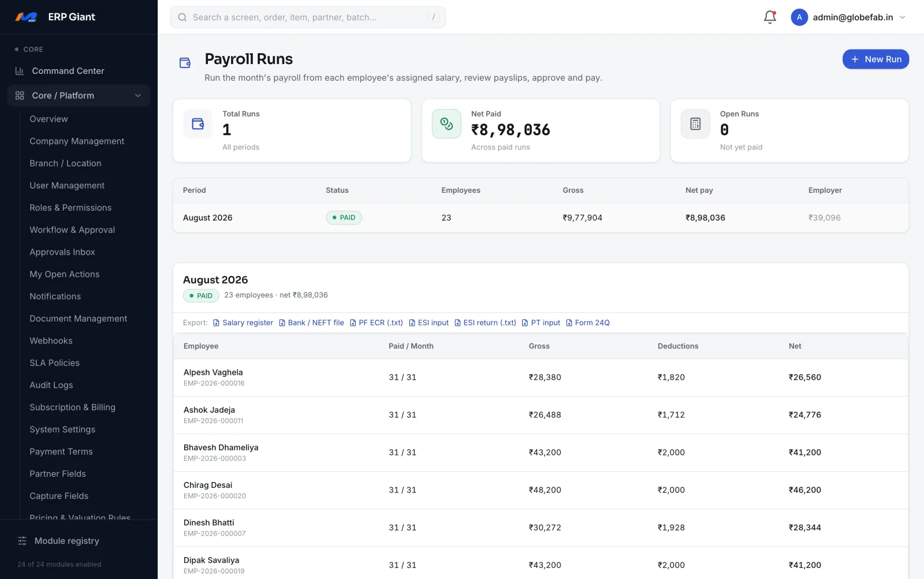Open Document Management
Screen dimensions: 924x579
click(x=78, y=319)
